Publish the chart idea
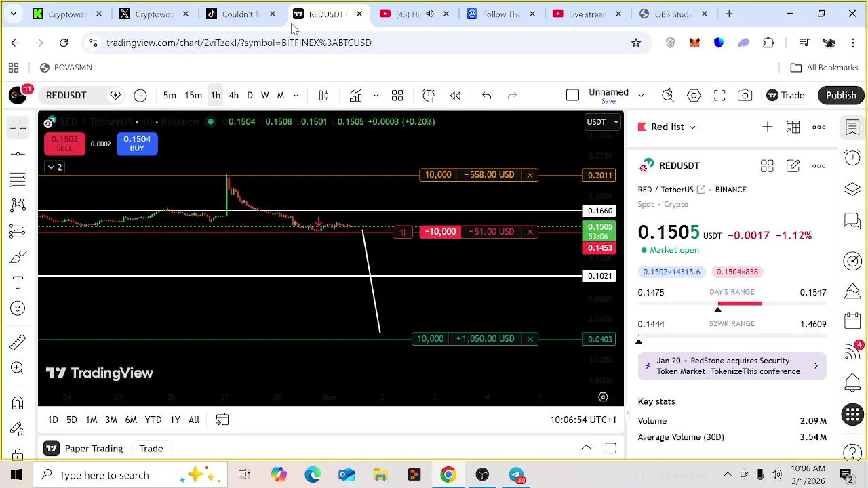Image resolution: width=868 pixels, height=488 pixels. [x=841, y=96]
